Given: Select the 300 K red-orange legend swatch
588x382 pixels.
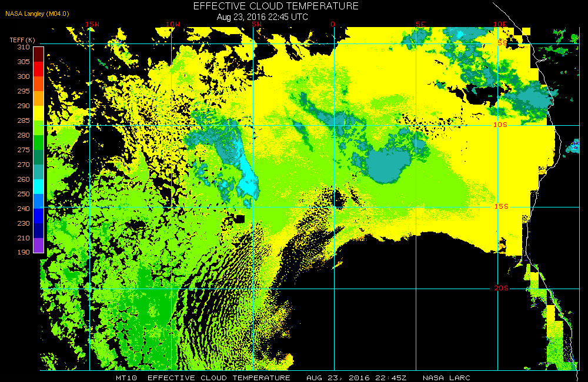Looking at the screenshot, I should pos(38,83).
